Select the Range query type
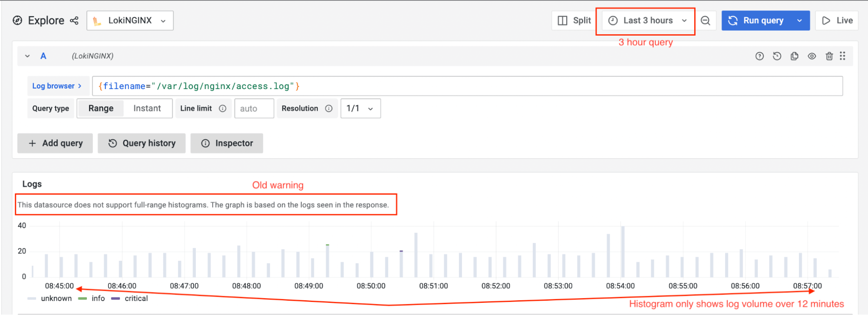The height and width of the screenshot is (315, 868). (x=101, y=109)
